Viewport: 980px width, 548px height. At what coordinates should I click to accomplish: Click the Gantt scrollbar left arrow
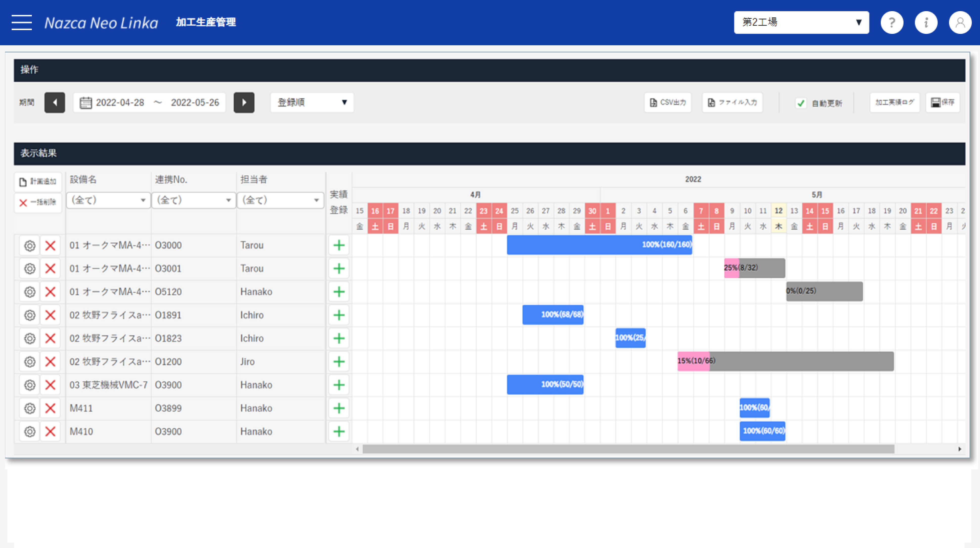357,449
